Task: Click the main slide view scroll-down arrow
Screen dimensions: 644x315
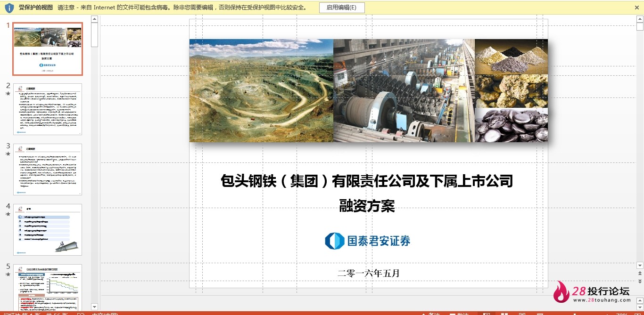Action: tap(640, 265)
